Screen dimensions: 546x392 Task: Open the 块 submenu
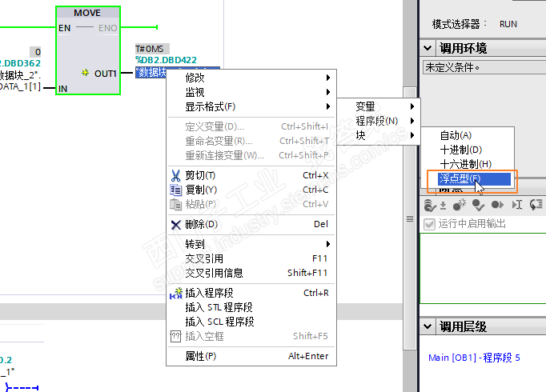(379, 135)
